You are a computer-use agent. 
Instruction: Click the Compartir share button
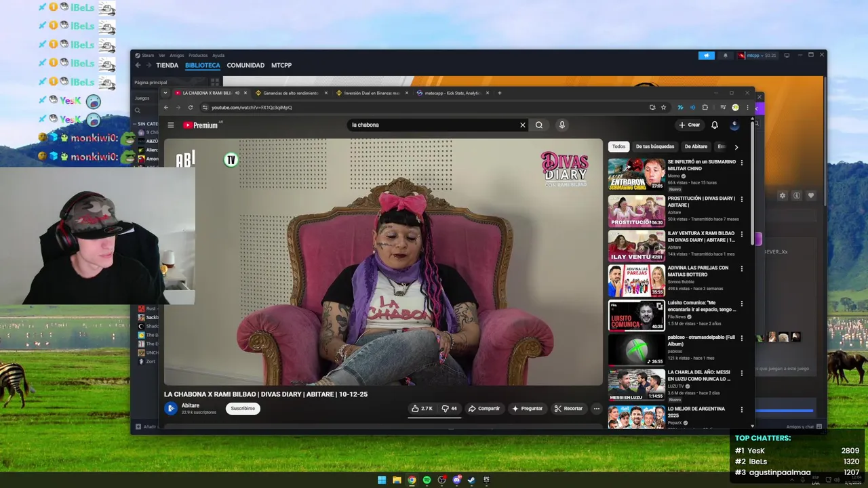484,409
